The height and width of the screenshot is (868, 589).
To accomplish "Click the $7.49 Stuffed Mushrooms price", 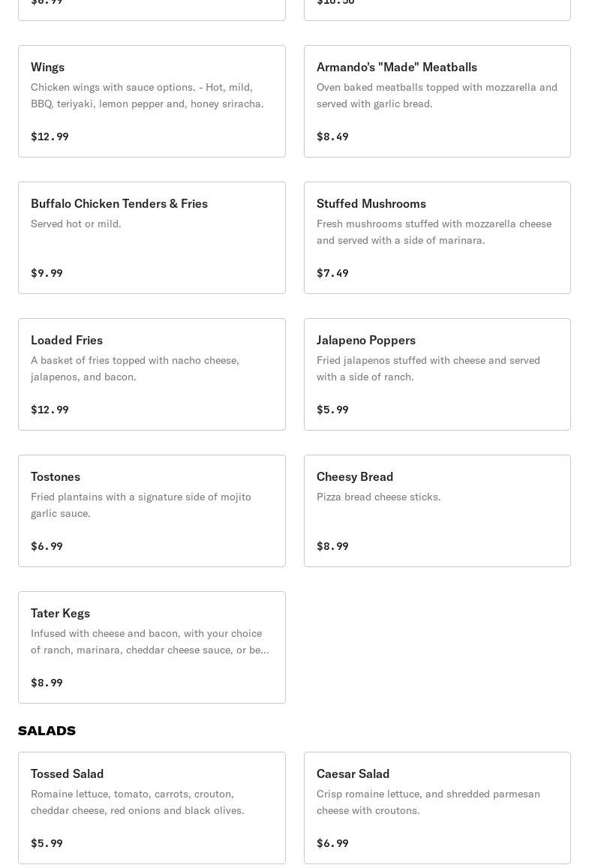I will click(332, 273).
